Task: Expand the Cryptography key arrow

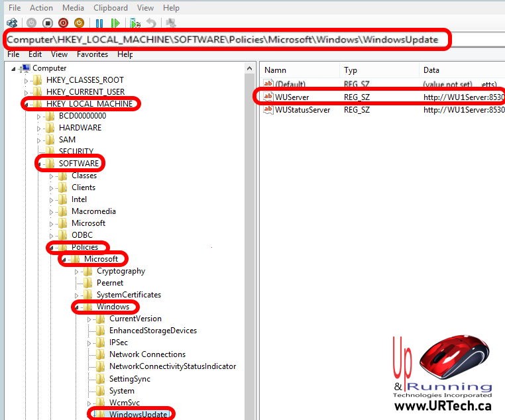Action: [x=78, y=271]
